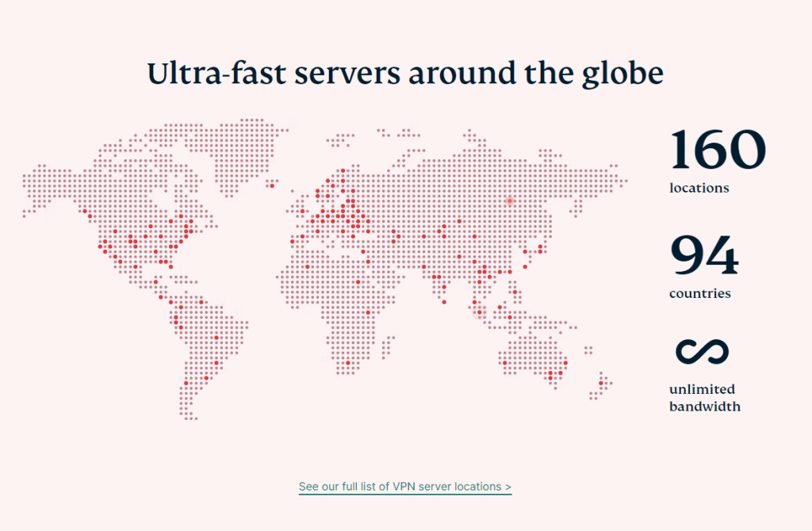Select the red server dots on New Zealand
This screenshot has height=531, width=812.
coord(601,384)
